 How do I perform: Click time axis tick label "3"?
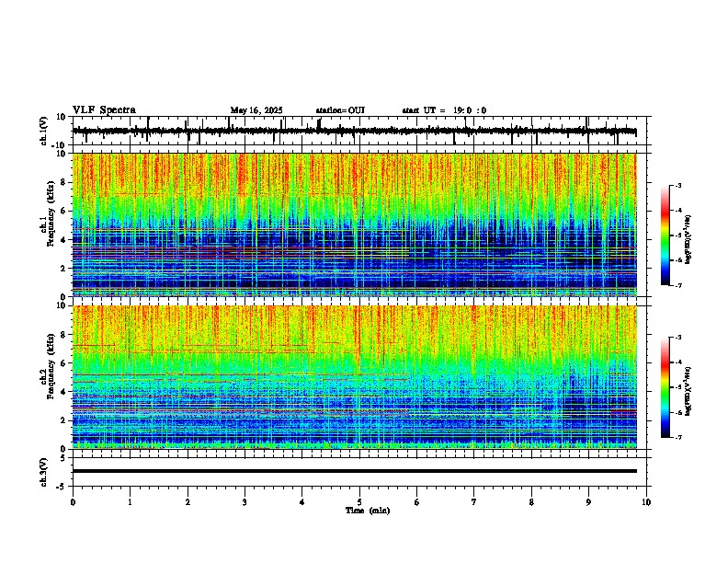(245, 502)
